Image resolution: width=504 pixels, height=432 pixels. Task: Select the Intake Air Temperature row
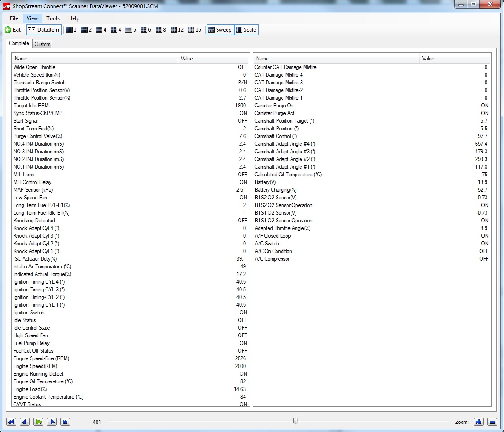tap(130, 267)
